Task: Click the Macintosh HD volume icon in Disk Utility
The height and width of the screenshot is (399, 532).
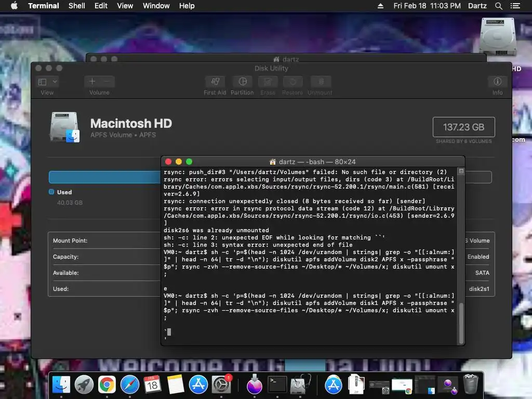Action: tap(65, 127)
